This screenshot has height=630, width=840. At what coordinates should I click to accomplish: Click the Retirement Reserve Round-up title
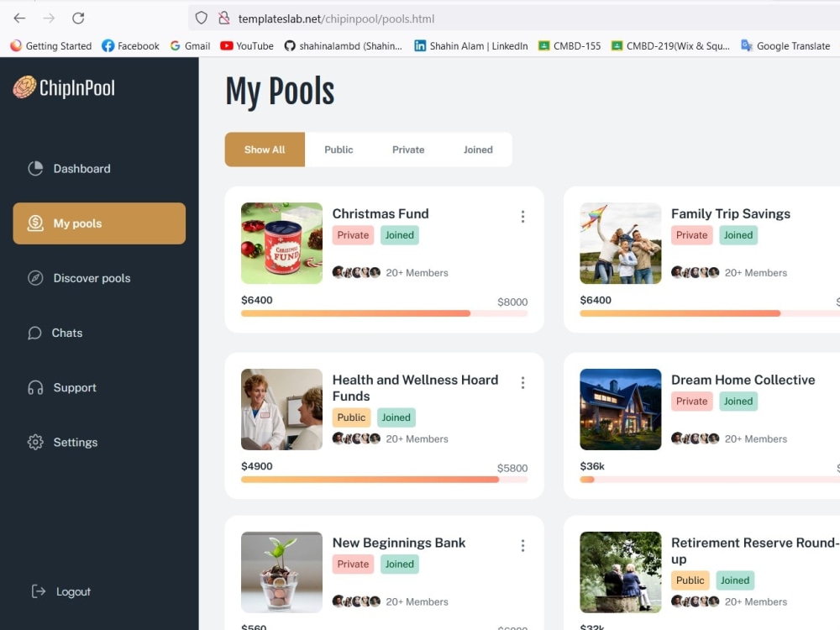[755, 551]
